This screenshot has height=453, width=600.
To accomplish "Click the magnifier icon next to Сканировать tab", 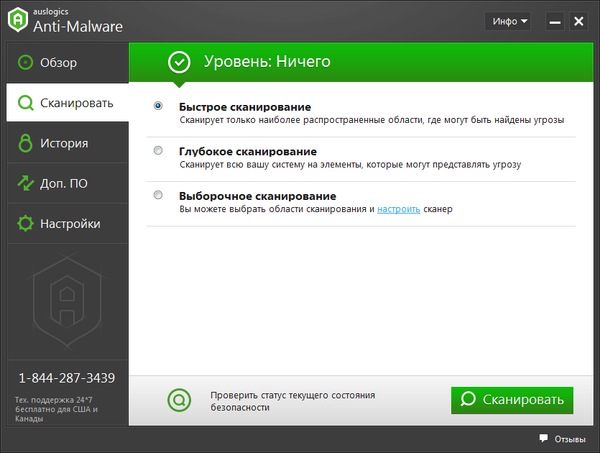I will pyautogui.click(x=22, y=103).
